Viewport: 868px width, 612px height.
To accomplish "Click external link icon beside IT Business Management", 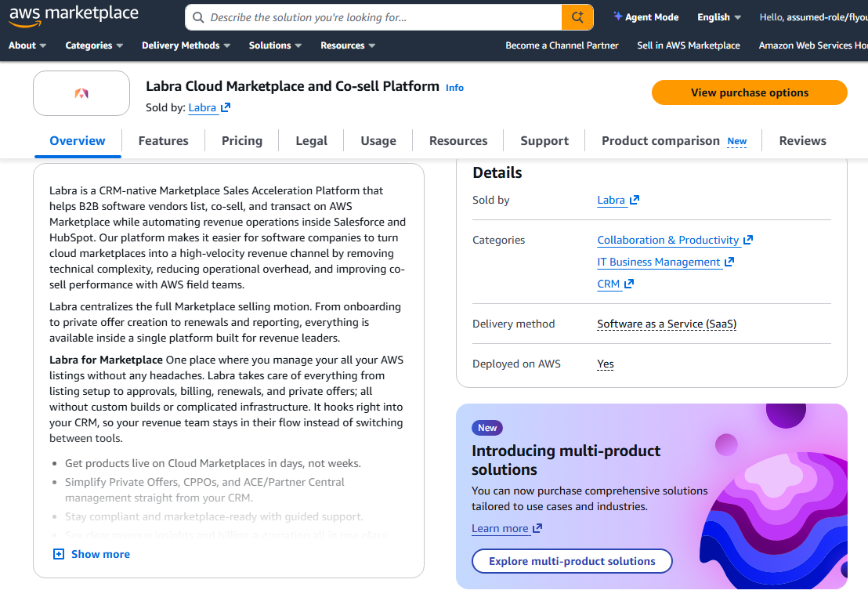I will coord(729,262).
